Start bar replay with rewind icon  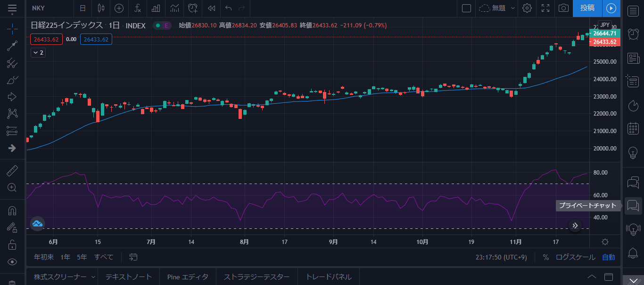[x=212, y=8]
